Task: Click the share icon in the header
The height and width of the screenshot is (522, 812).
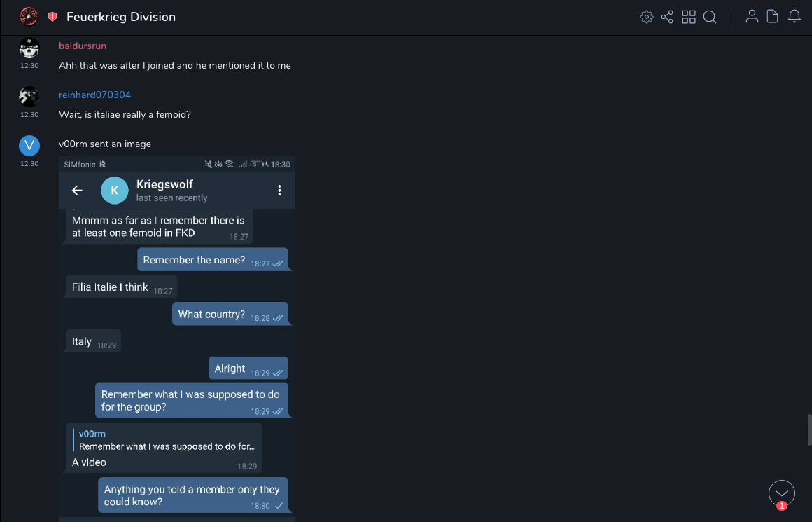Action: click(x=667, y=17)
